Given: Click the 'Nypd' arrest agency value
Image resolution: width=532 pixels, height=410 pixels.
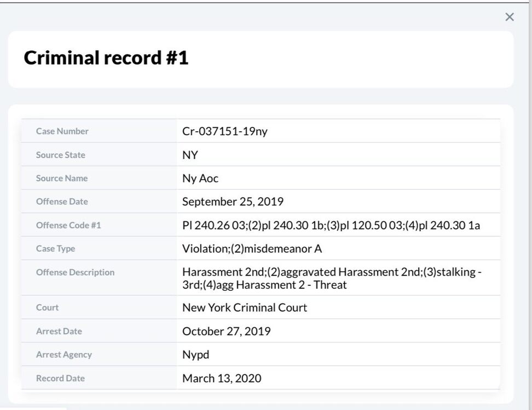Looking at the screenshot, I should tap(195, 355).
